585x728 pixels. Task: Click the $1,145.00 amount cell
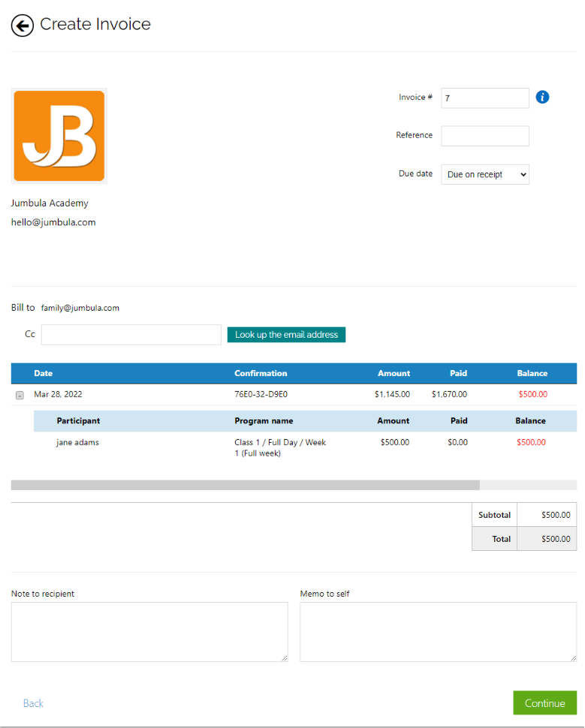click(392, 394)
